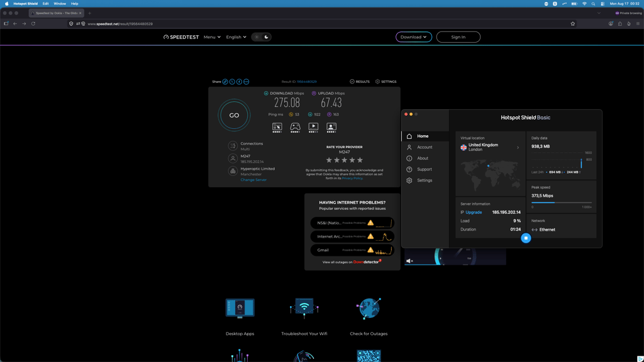The image size is (644, 362).
Task: Rate provider M247 one star
Action: (329, 160)
